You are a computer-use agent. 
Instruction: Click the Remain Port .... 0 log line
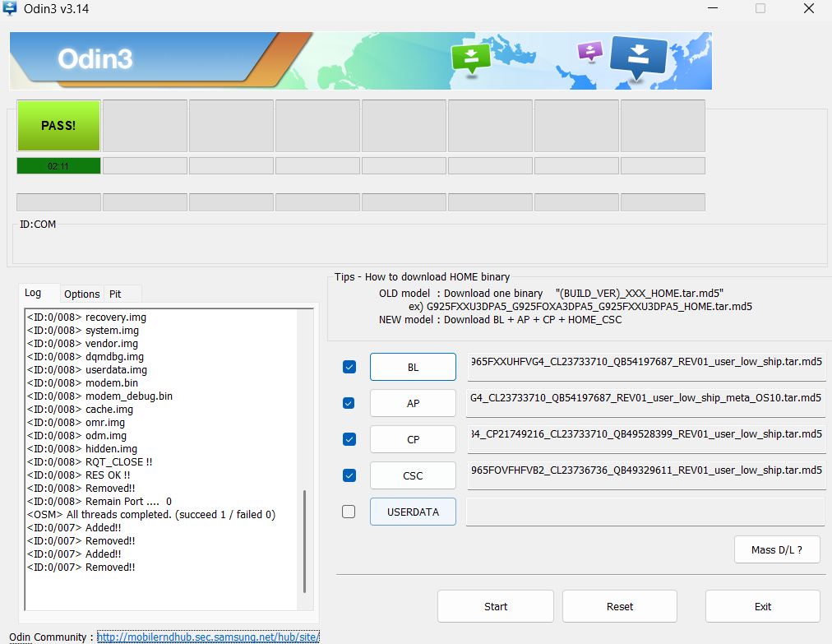coord(99,501)
